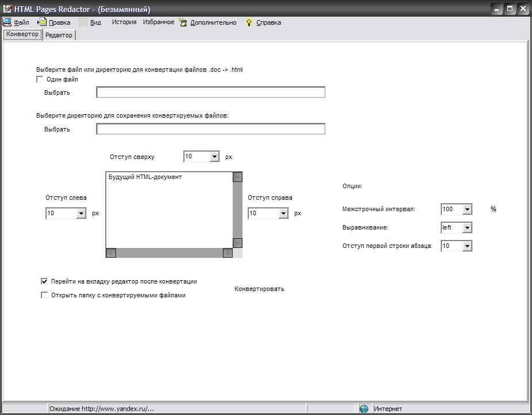Click preview box scroll up arrow

tap(237, 177)
